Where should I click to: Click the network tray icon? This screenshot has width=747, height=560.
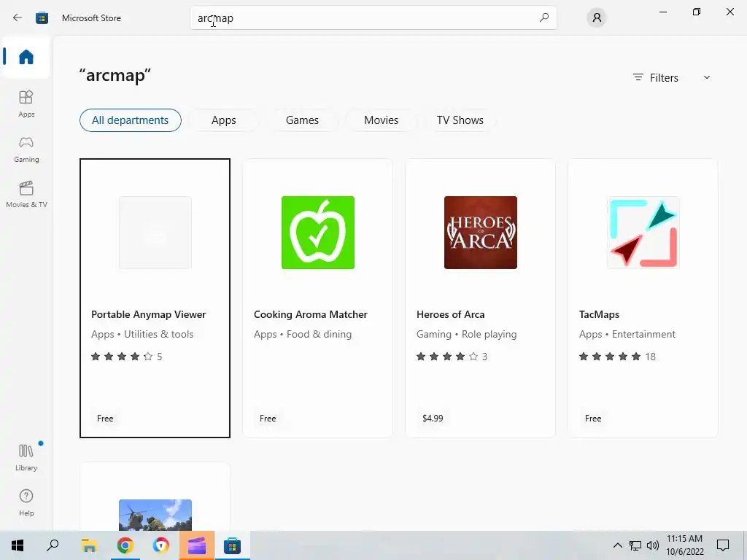[x=635, y=545]
